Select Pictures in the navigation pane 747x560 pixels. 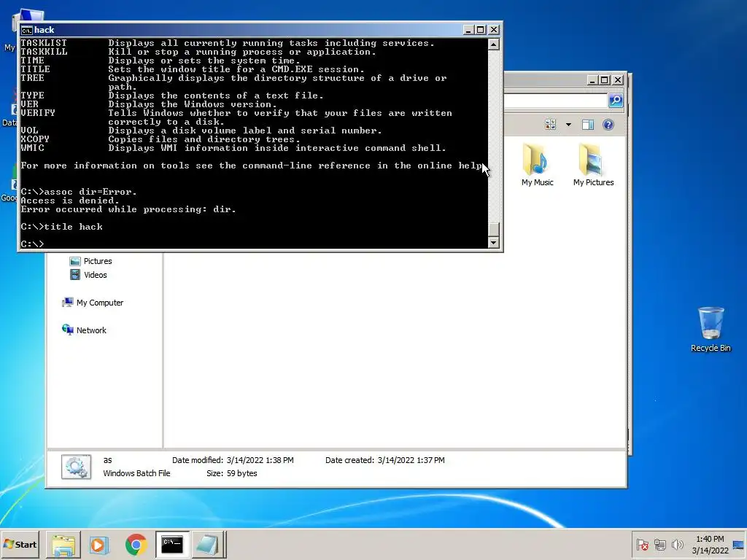click(x=91, y=261)
